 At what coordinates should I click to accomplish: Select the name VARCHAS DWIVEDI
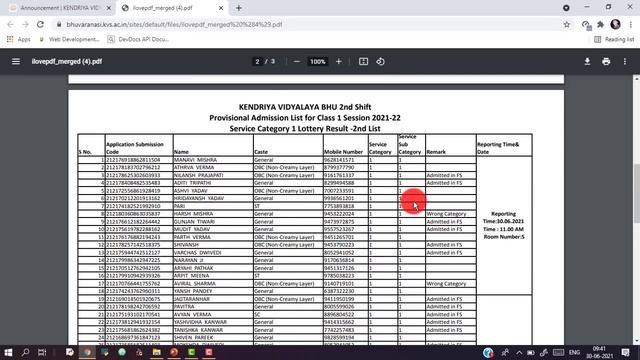[198, 253]
